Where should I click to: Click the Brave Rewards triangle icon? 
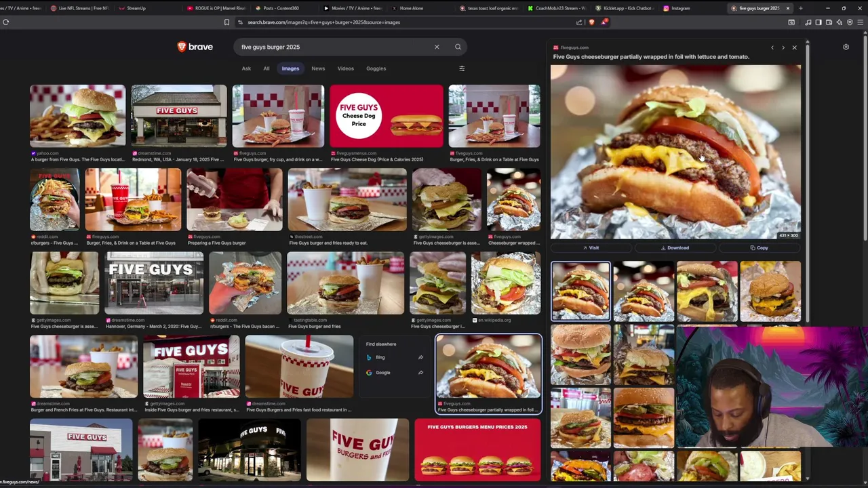tap(604, 22)
